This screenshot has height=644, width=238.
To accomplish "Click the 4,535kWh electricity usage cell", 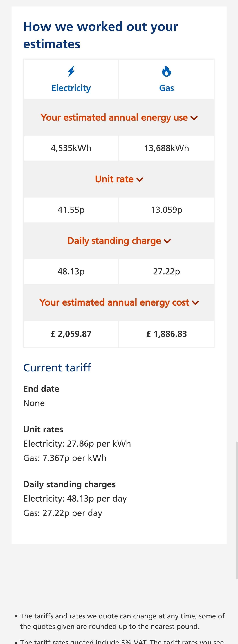I will (x=71, y=148).
